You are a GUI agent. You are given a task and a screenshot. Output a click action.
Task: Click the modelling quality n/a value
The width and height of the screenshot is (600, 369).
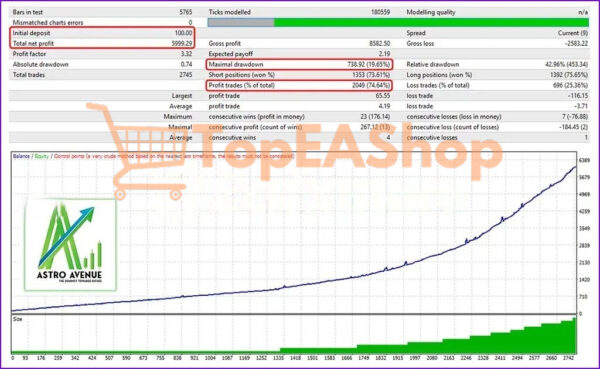583,12
